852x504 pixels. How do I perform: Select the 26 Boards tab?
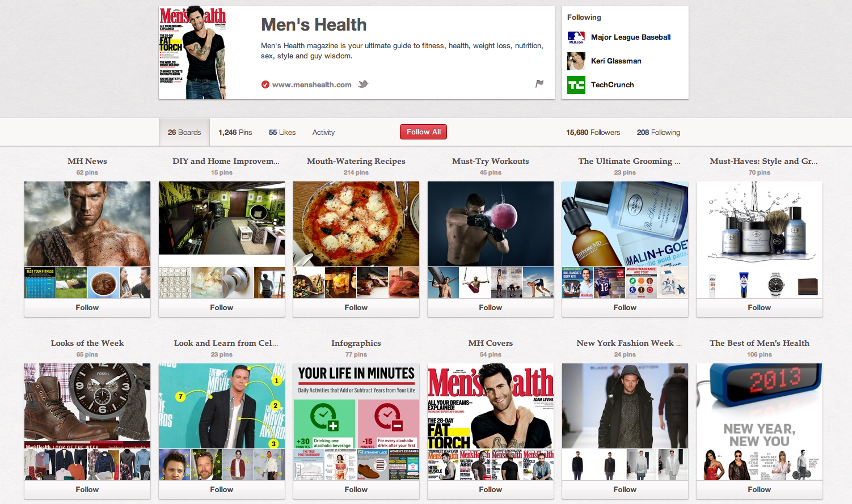point(184,132)
